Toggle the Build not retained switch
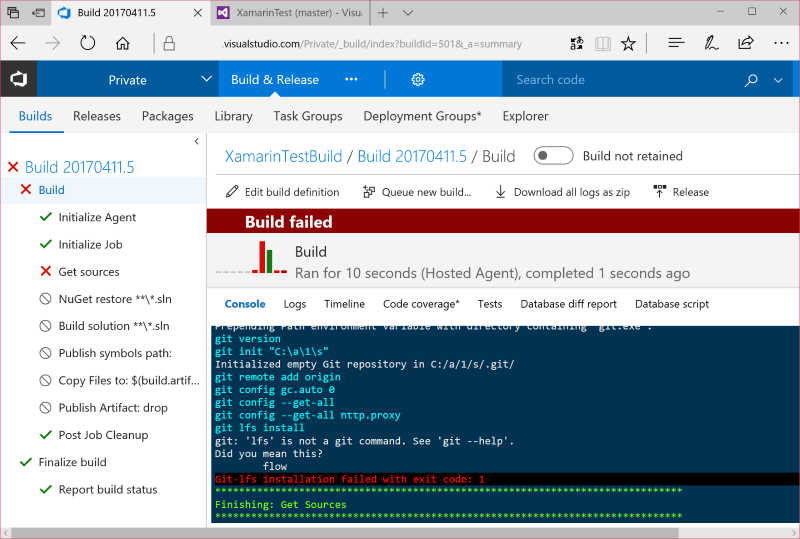Image resolution: width=800 pixels, height=539 pixels. [554, 156]
